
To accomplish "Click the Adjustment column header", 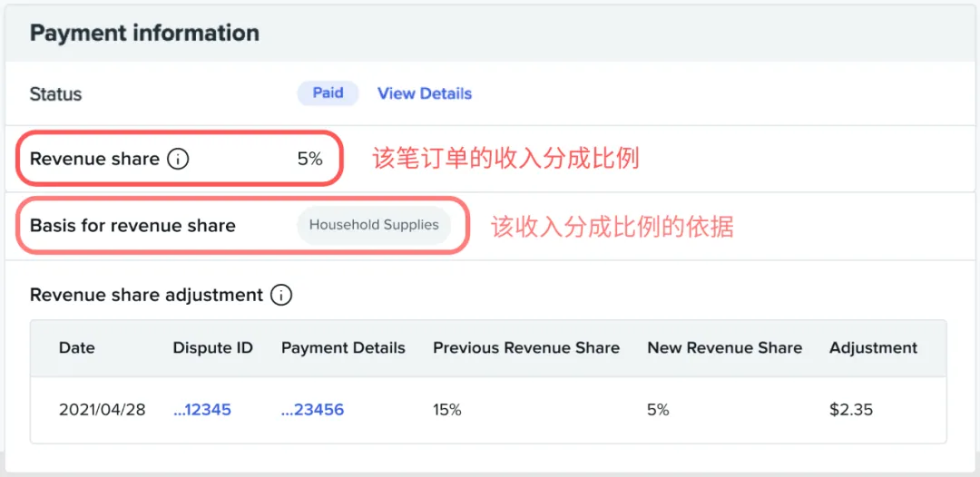I will coord(873,347).
